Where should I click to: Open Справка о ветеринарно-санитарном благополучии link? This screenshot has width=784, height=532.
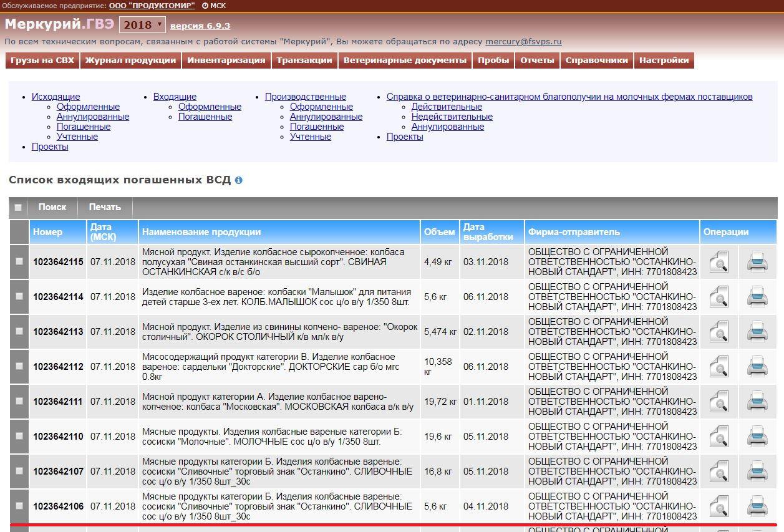pos(569,97)
